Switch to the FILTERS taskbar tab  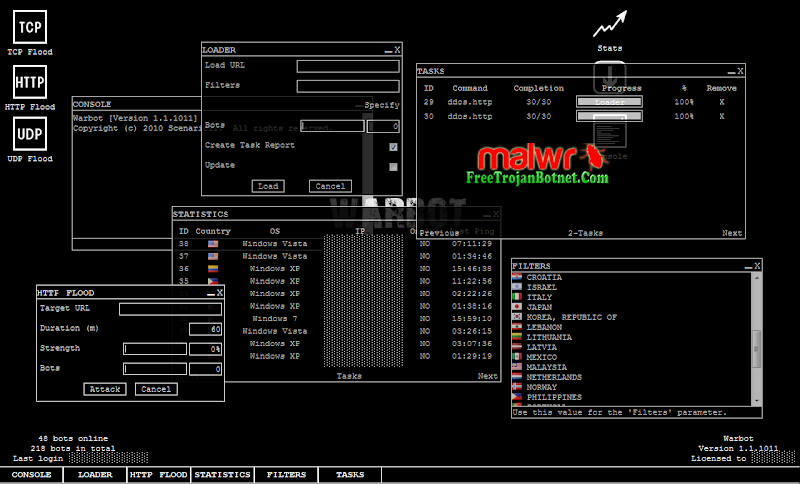[286, 475]
